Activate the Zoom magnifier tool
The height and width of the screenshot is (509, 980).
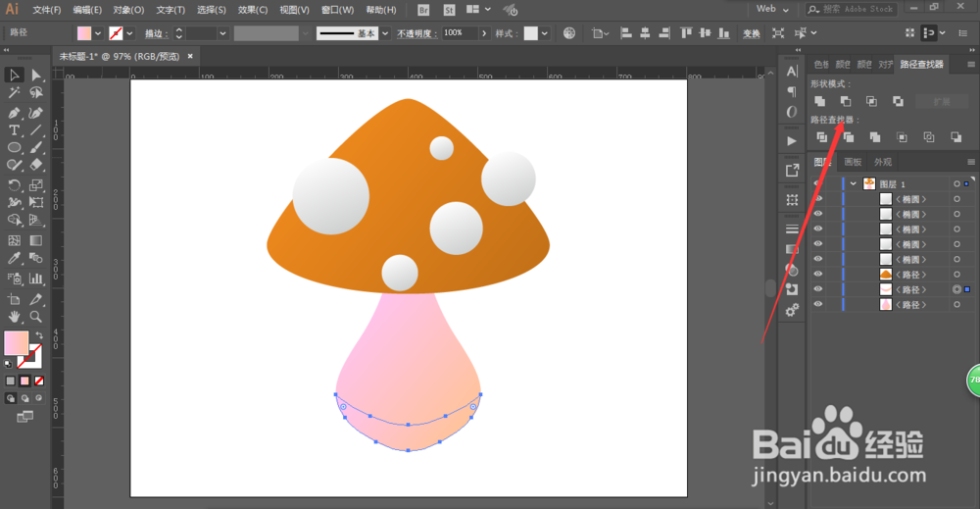point(36,317)
